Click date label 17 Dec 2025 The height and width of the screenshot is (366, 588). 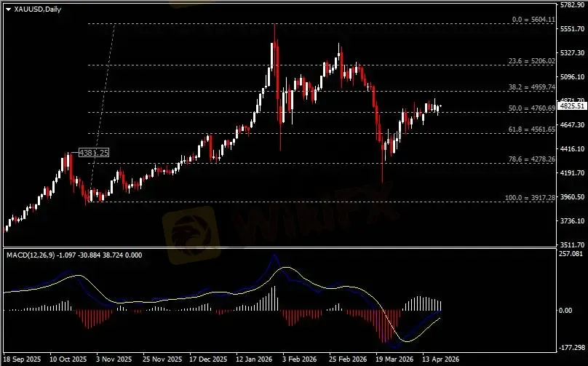click(208, 359)
